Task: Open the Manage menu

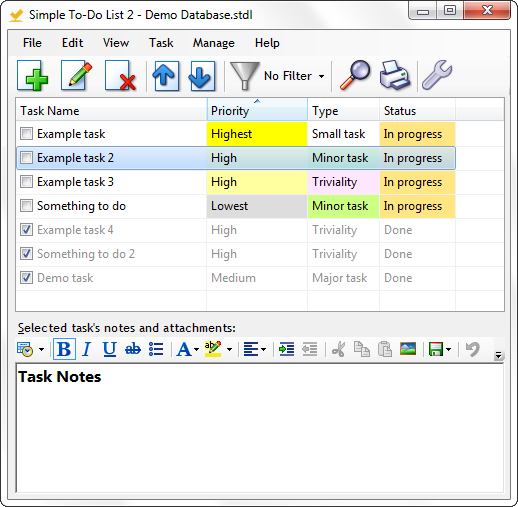Action: click(x=214, y=43)
